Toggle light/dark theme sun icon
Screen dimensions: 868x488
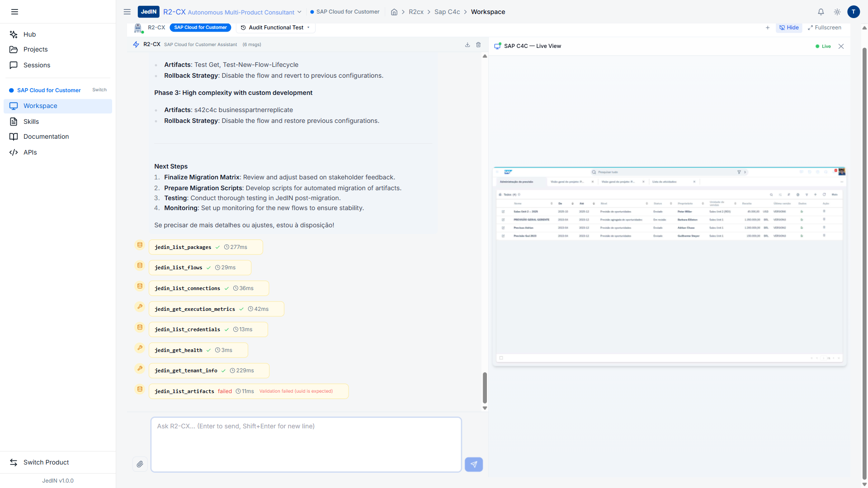pos(837,12)
